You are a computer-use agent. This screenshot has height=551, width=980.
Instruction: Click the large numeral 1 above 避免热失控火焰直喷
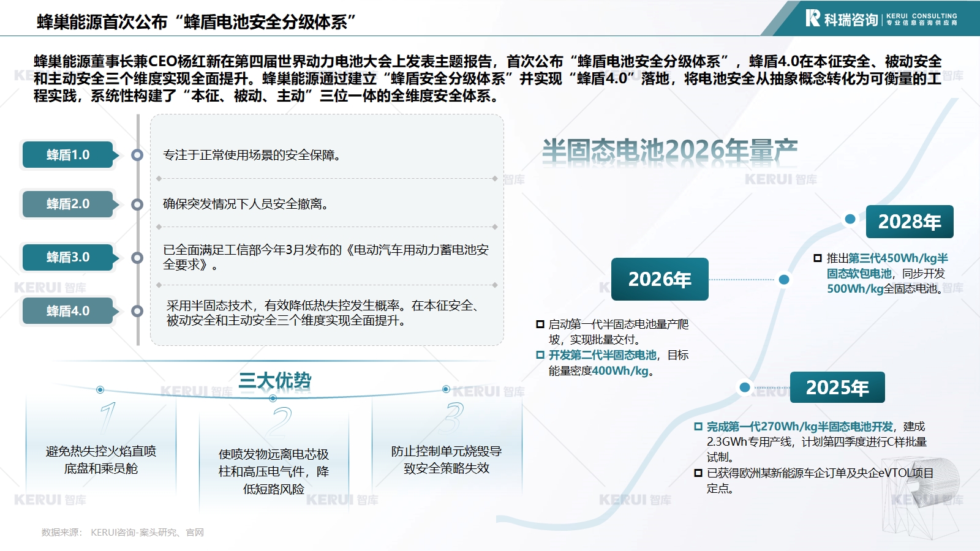(x=108, y=418)
